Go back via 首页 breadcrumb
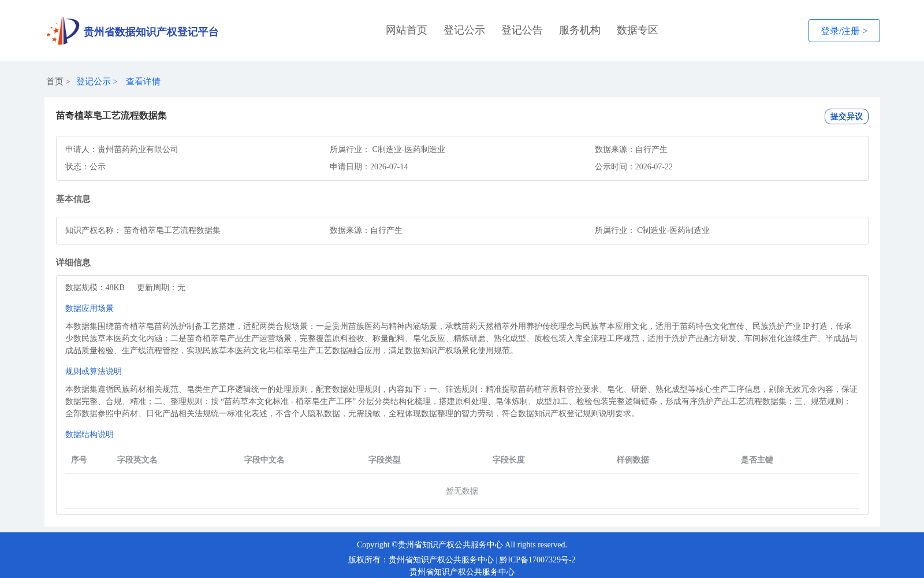924x578 pixels. click(x=55, y=81)
